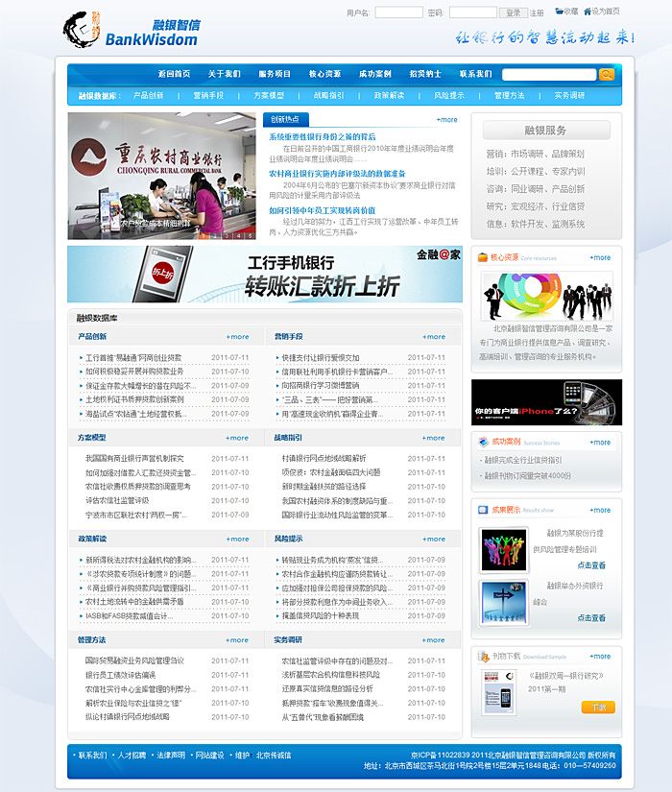Screen dimensions: 672x792
Task: Open the 核心资源 menu item
Action: point(324,74)
